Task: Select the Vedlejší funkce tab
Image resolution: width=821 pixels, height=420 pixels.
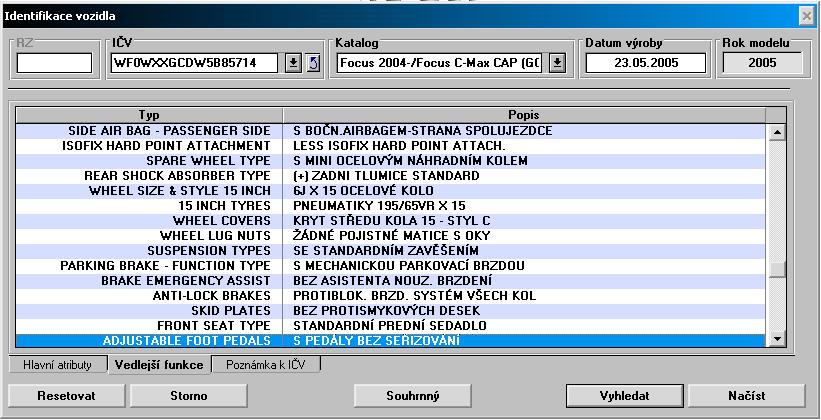Action: point(160,365)
